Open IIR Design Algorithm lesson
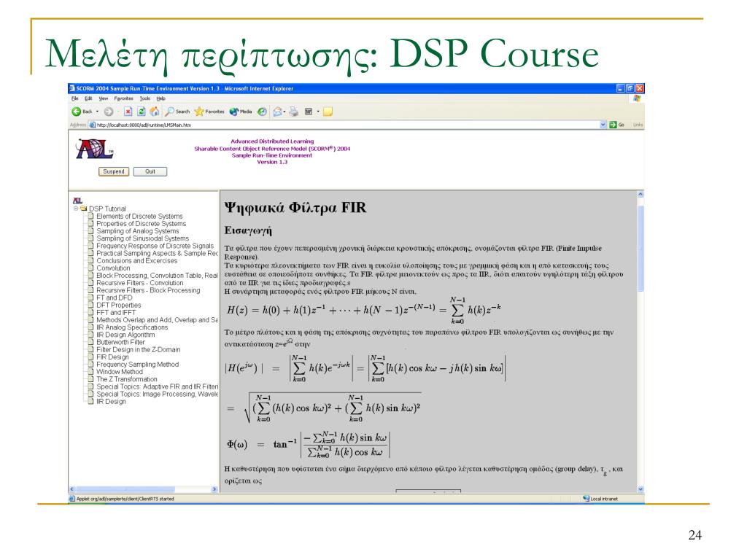This screenshot has height=560, width=747. pyautogui.click(x=125, y=335)
